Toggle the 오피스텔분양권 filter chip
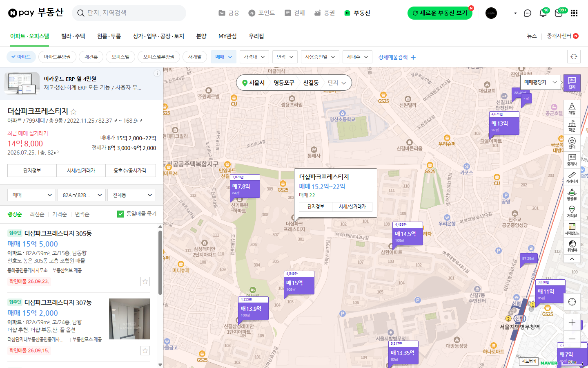588x368 pixels. tap(159, 57)
